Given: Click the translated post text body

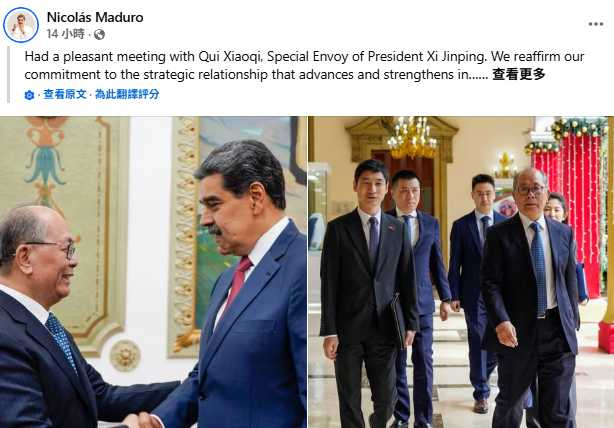Looking at the screenshot, I should [304, 65].
